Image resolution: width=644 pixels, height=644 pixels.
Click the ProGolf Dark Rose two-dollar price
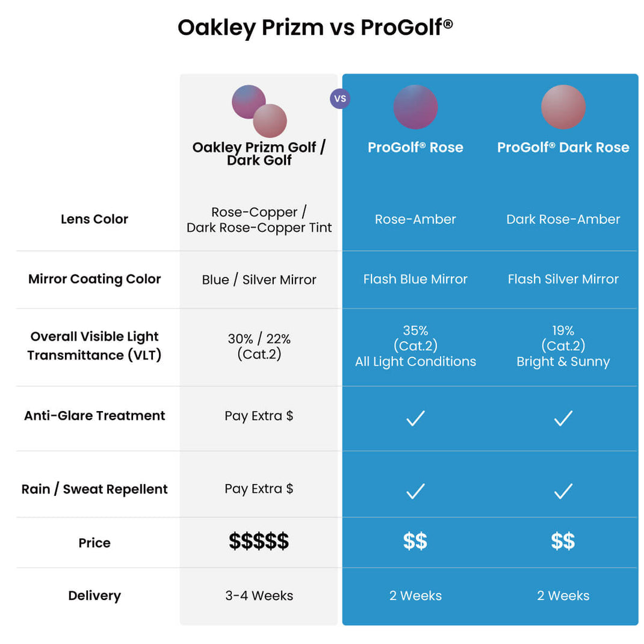tap(563, 541)
